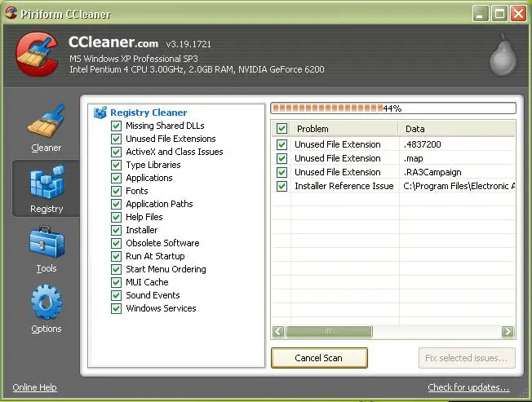This screenshot has height=402, width=532.
Task: Click Cancel Scan button
Action: coord(319,358)
